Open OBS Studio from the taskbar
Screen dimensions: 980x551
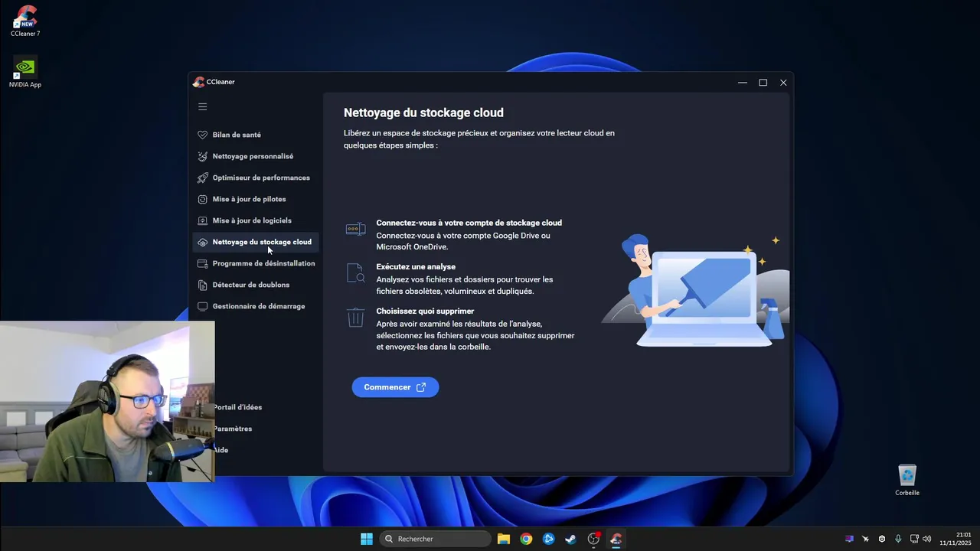(x=593, y=539)
